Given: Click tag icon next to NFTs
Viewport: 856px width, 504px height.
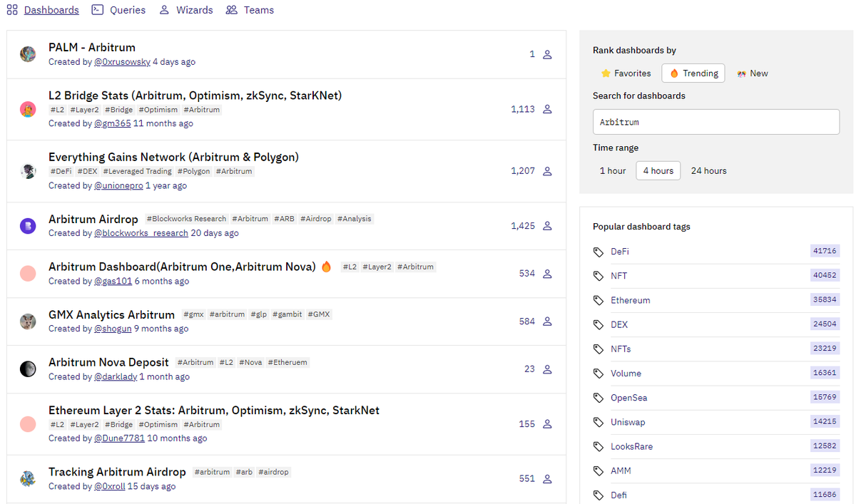Looking at the screenshot, I should pos(598,349).
